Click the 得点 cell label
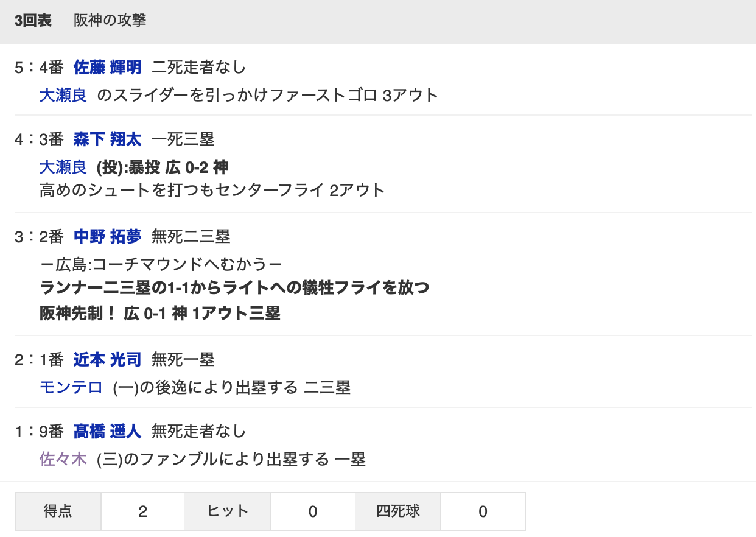The width and height of the screenshot is (756, 537). click(x=58, y=511)
